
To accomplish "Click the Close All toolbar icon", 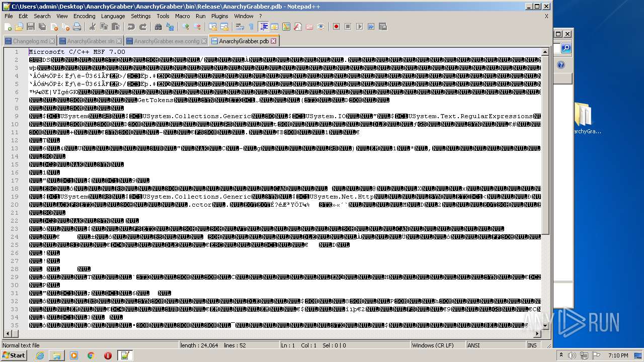I will coord(65,27).
